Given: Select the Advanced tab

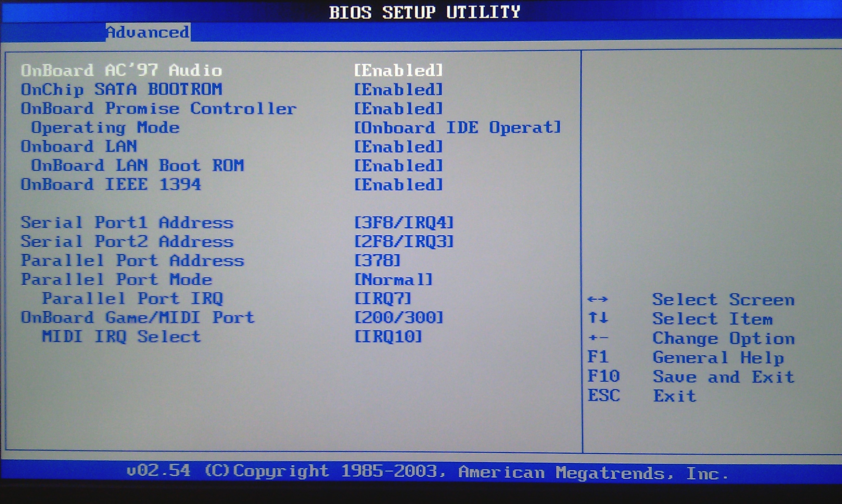Looking at the screenshot, I should click(148, 32).
